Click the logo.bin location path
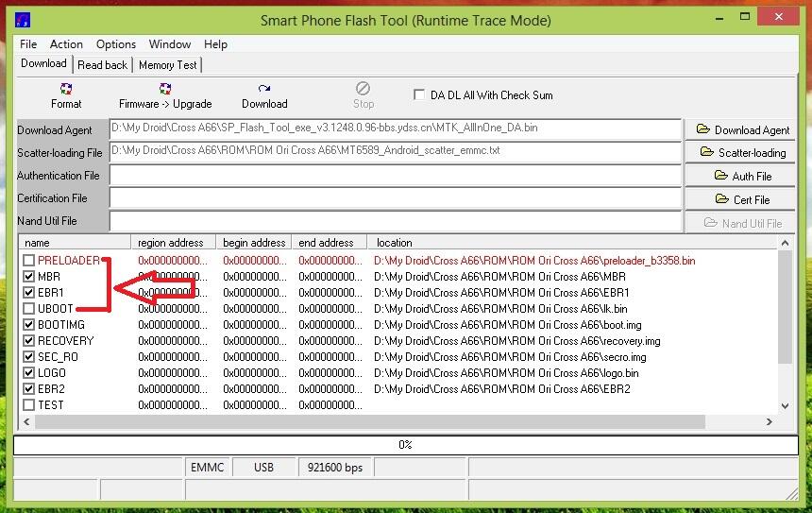The width and height of the screenshot is (812, 513). (506, 372)
